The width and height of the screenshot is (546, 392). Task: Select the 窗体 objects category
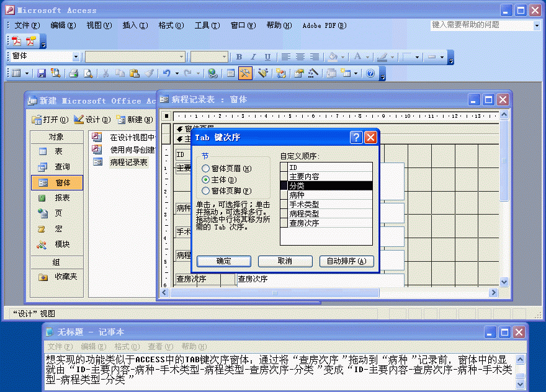pyautogui.click(x=57, y=183)
